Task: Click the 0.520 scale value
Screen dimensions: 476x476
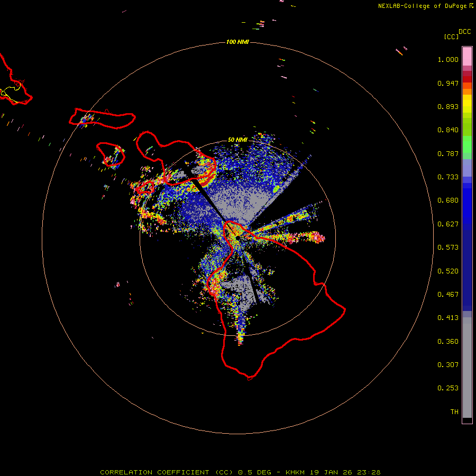Action: 448,271
